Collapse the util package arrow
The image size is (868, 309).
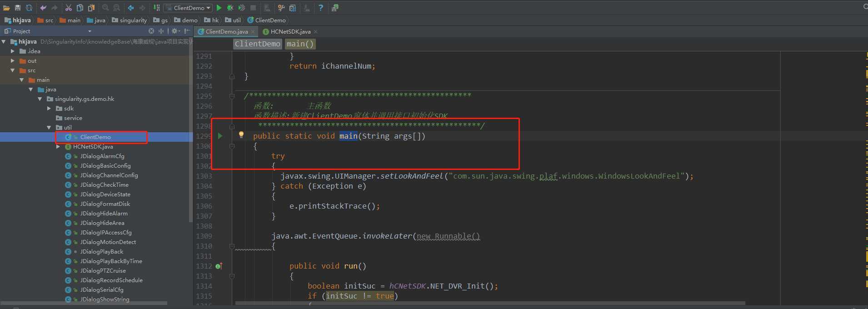point(49,128)
